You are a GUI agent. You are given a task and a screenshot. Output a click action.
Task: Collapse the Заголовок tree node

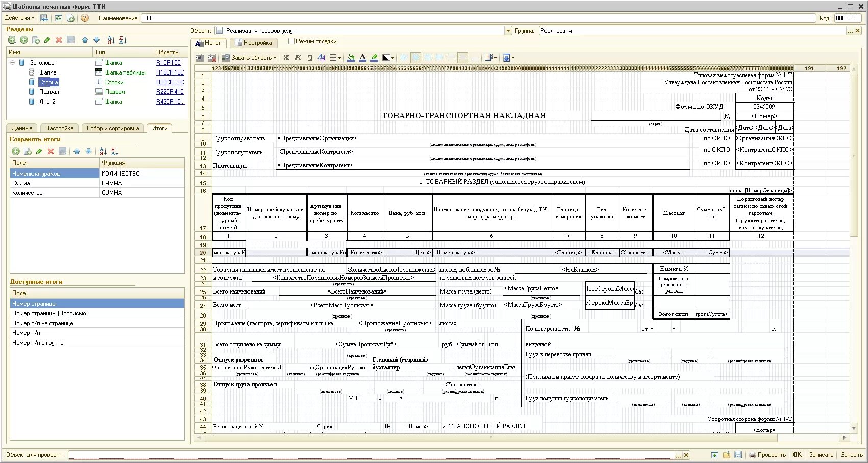pyautogui.click(x=12, y=63)
